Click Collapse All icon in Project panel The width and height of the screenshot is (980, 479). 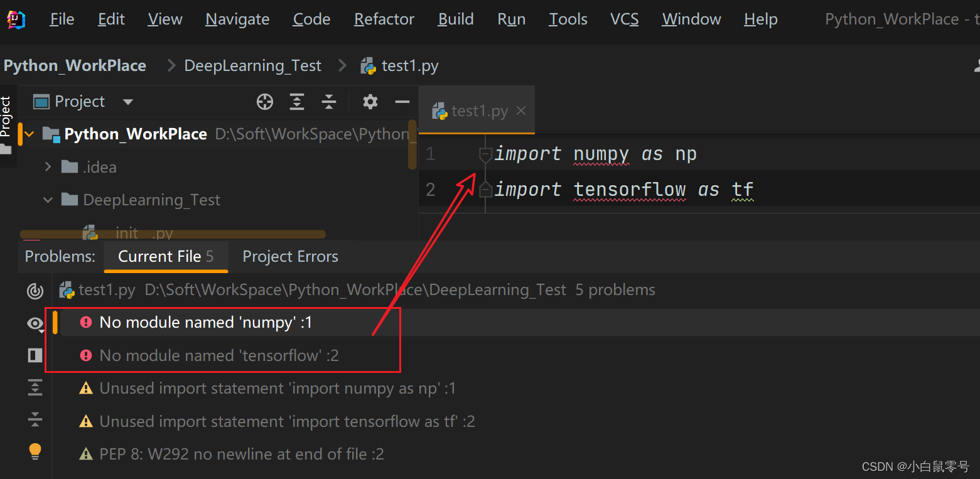(329, 102)
